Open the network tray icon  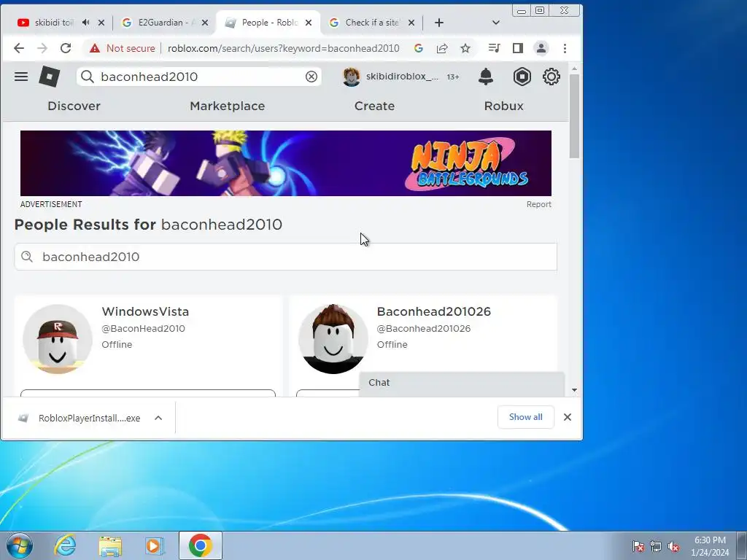pos(656,547)
